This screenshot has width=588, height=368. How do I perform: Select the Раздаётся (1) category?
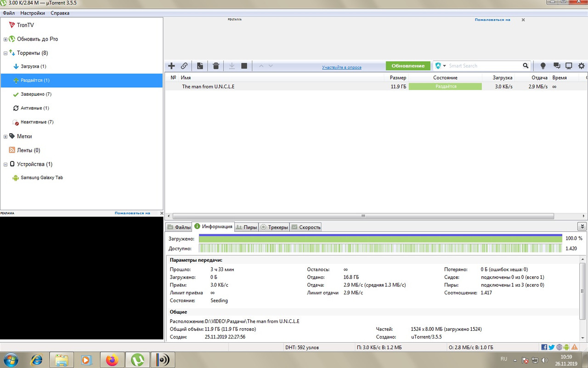pyautogui.click(x=81, y=80)
